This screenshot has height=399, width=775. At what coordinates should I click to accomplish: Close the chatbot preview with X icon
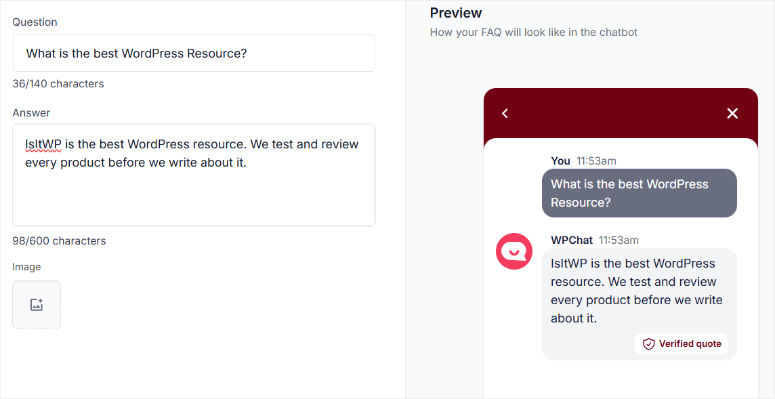(732, 114)
